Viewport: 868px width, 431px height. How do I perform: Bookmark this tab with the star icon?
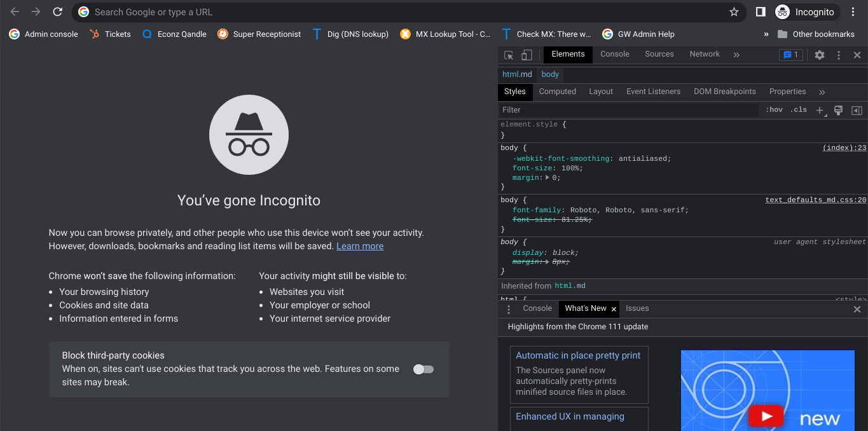tap(734, 12)
